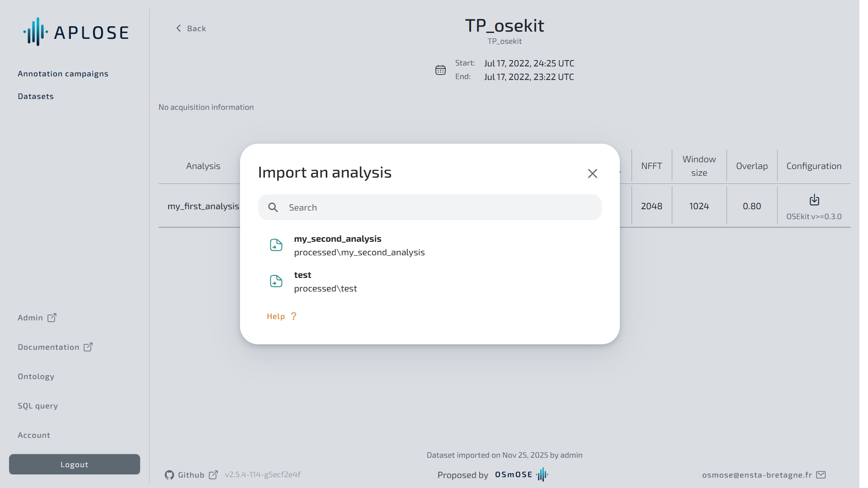Download configuration for my_first_analysis
The image size is (868, 488).
pyautogui.click(x=814, y=200)
